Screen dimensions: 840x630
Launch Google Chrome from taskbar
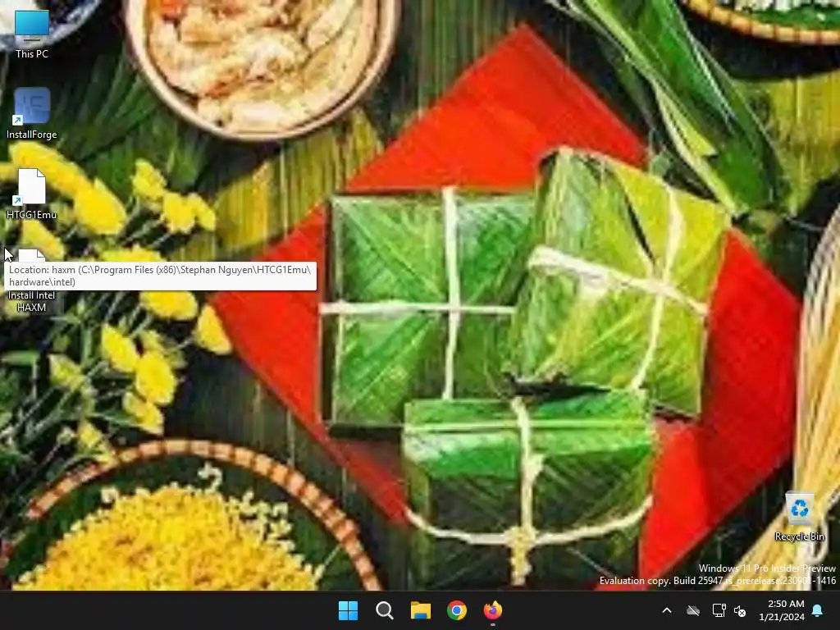[x=457, y=610]
